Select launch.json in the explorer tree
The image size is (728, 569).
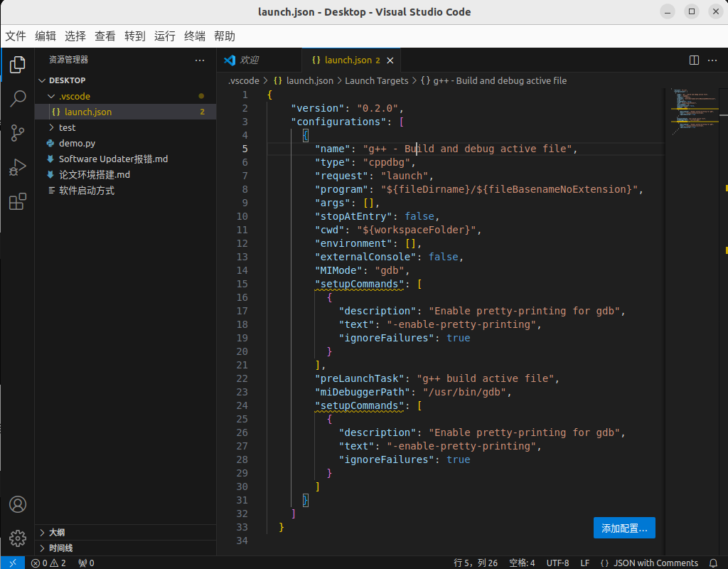[125, 112]
